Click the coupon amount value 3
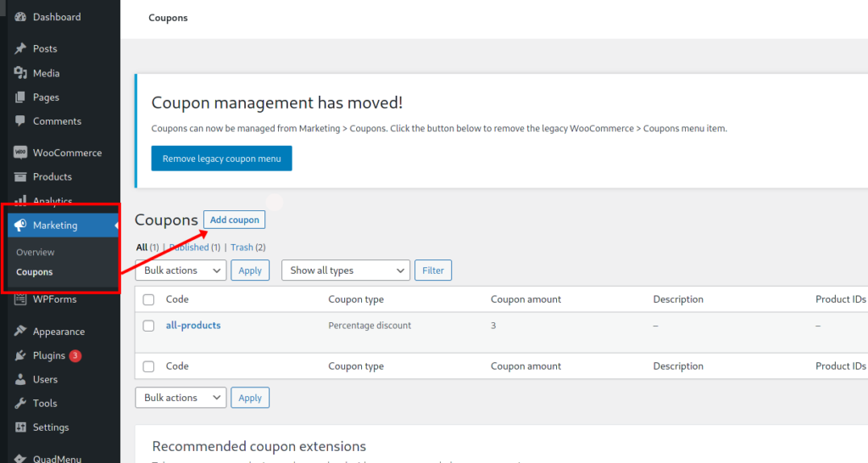The width and height of the screenshot is (868, 463). point(493,326)
